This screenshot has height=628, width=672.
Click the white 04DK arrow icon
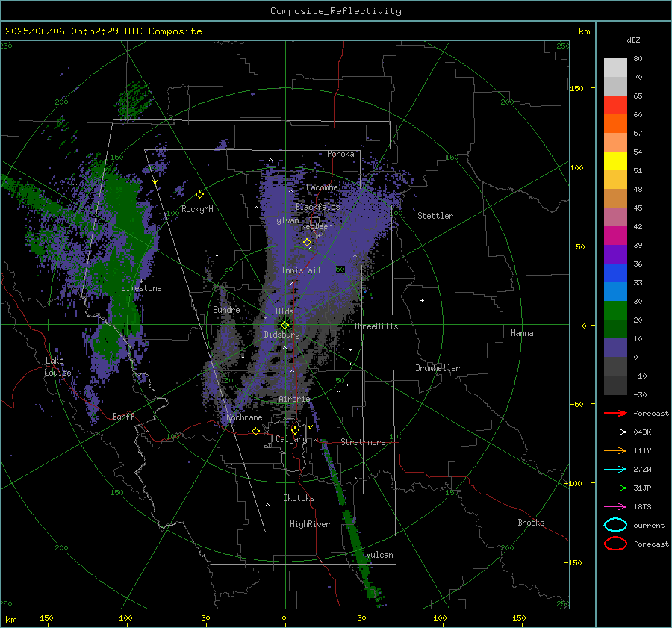click(x=615, y=432)
